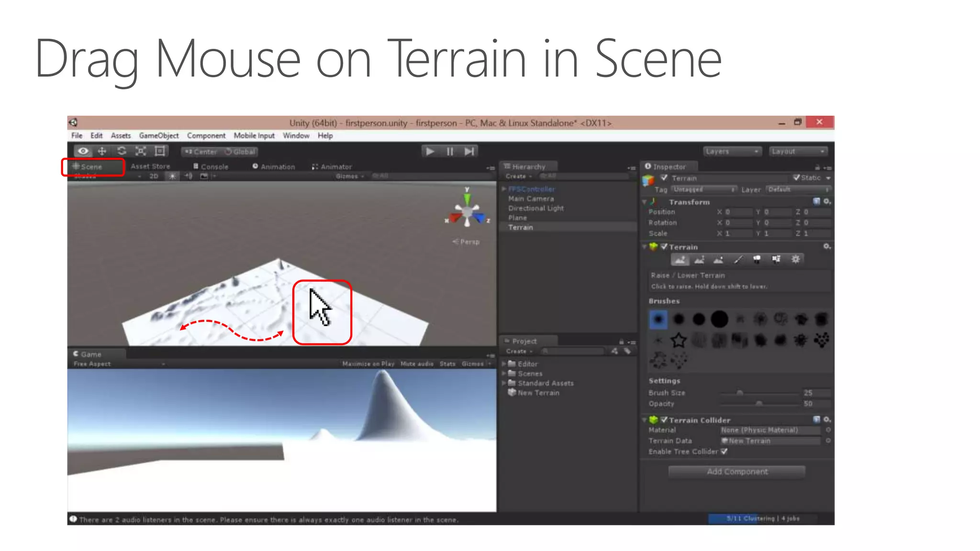
Task: Toggle the Static checkbox
Action: (x=796, y=177)
